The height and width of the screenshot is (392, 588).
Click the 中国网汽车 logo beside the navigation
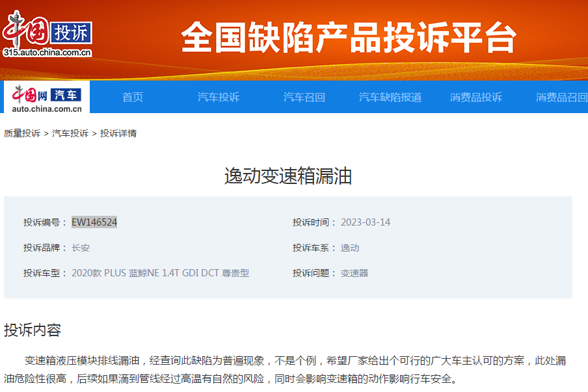[x=46, y=98]
